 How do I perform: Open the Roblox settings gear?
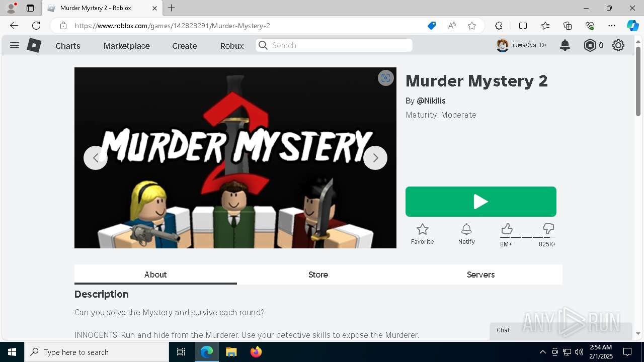click(618, 45)
